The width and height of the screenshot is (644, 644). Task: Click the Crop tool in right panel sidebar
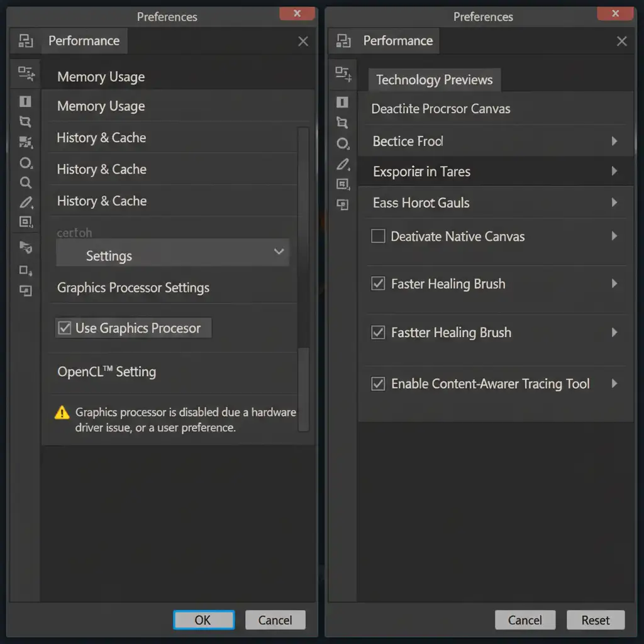coord(342,122)
